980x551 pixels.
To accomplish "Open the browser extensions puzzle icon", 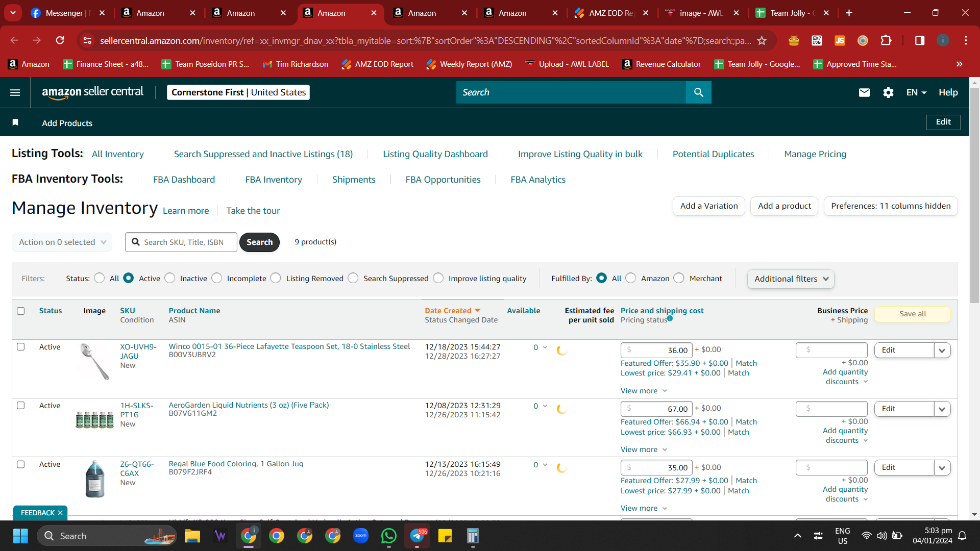I will click(886, 40).
